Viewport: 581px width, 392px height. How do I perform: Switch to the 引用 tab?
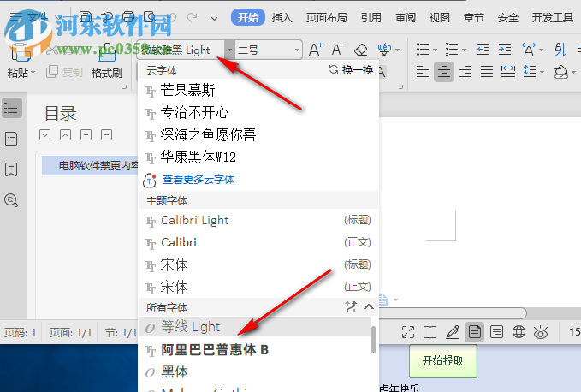coord(371,17)
